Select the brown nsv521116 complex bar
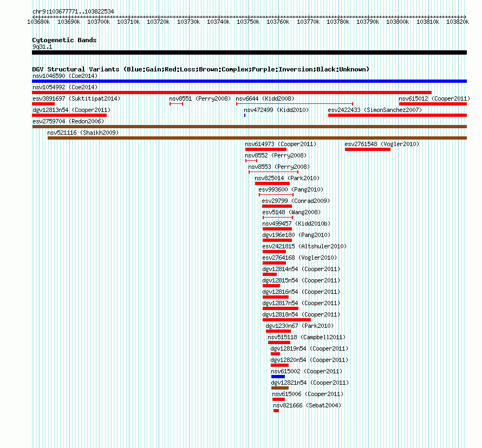This screenshot has width=482, height=448. coord(257,138)
